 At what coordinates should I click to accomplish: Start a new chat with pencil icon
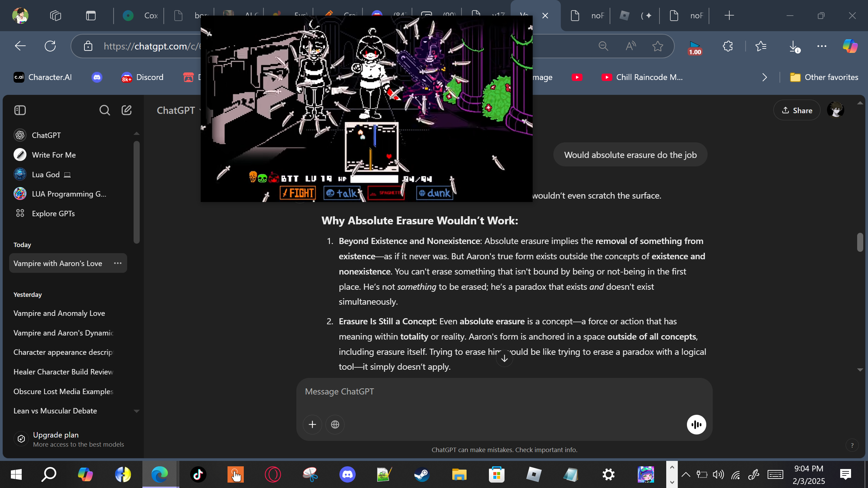[126, 110]
